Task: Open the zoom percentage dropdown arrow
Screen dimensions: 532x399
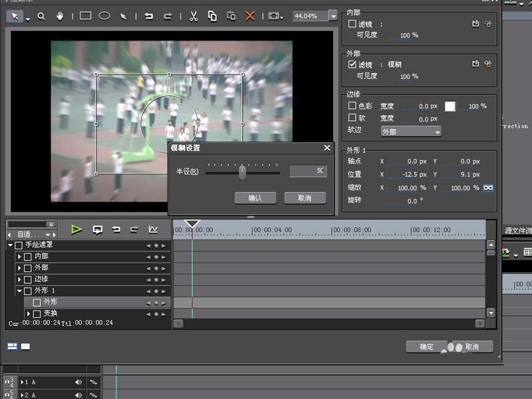Action: (x=333, y=16)
